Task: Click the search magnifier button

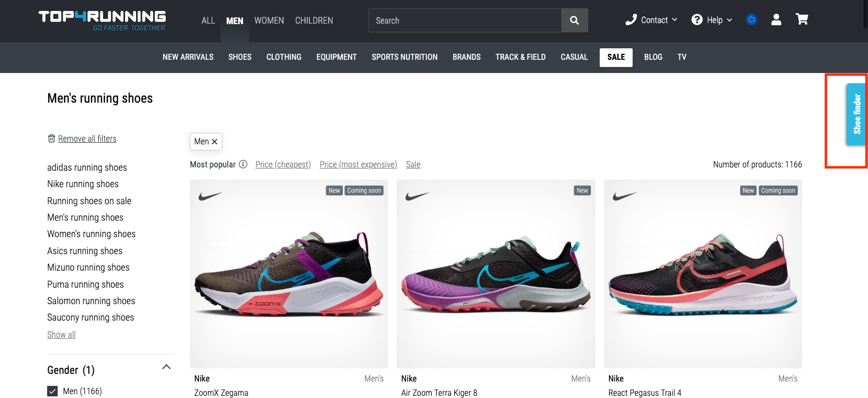Action: tap(574, 20)
